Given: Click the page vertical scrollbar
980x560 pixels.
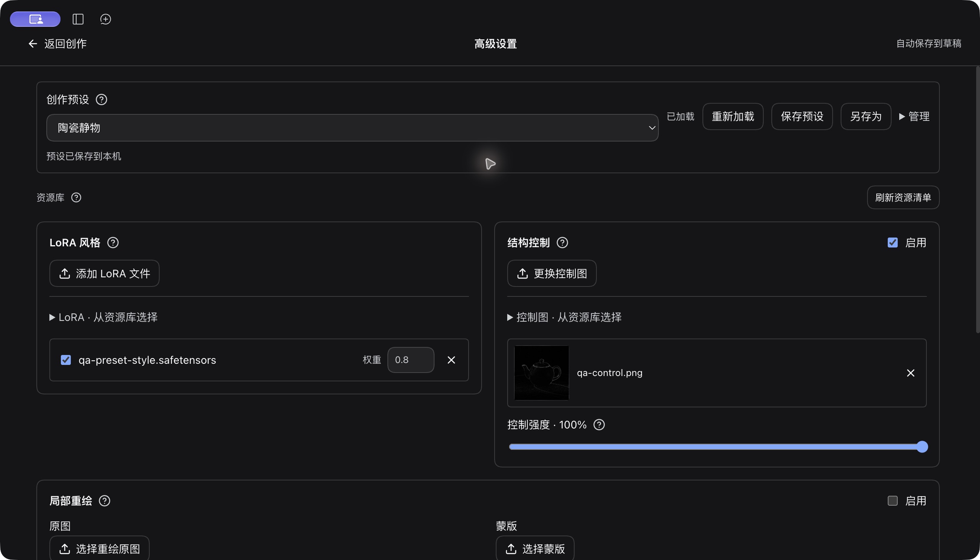Looking at the screenshot, I should [977, 200].
